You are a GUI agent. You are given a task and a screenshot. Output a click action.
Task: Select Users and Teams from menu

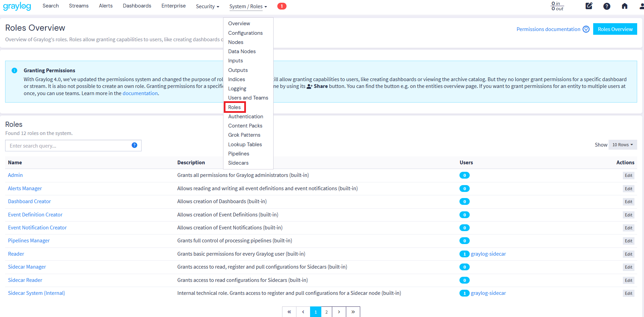pos(248,98)
